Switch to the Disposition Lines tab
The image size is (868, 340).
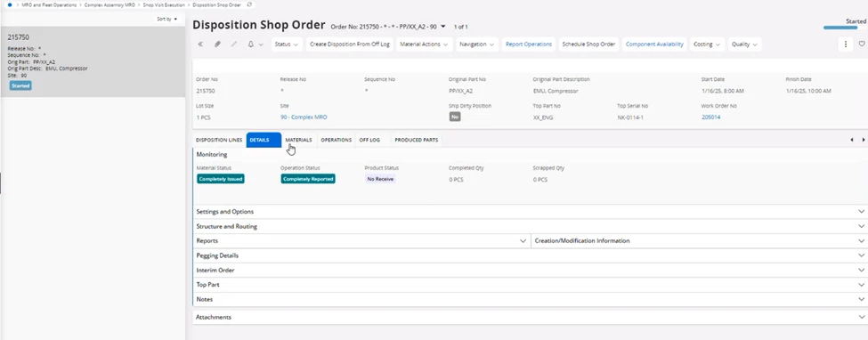click(x=219, y=140)
